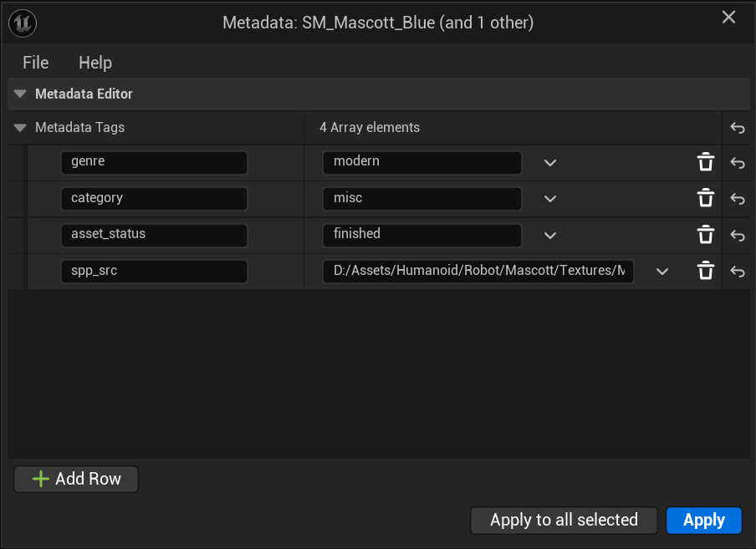
Task: Revert the asset_status row using undo arrow
Action: tap(737, 235)
